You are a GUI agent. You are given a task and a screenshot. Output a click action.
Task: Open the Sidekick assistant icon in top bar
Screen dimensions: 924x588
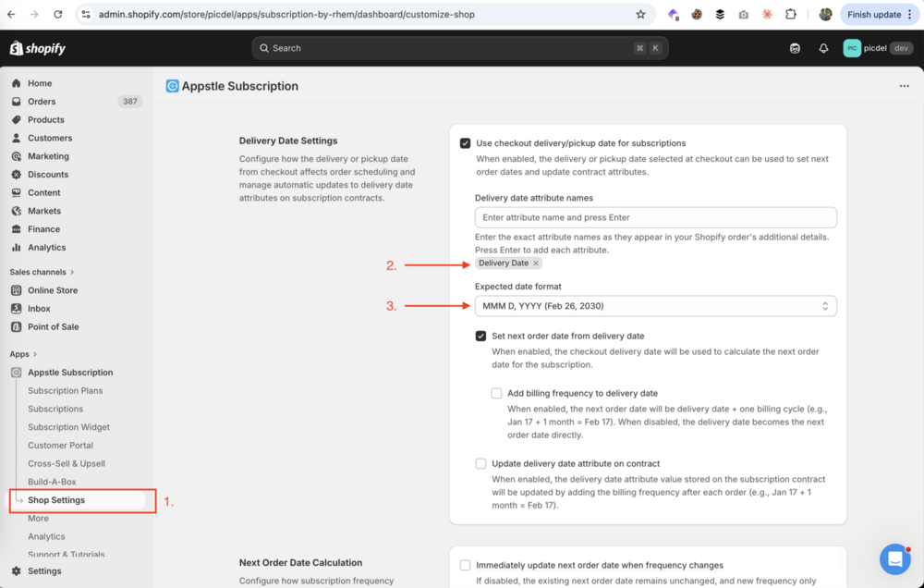pyautogui.click(x=795, y=48)
